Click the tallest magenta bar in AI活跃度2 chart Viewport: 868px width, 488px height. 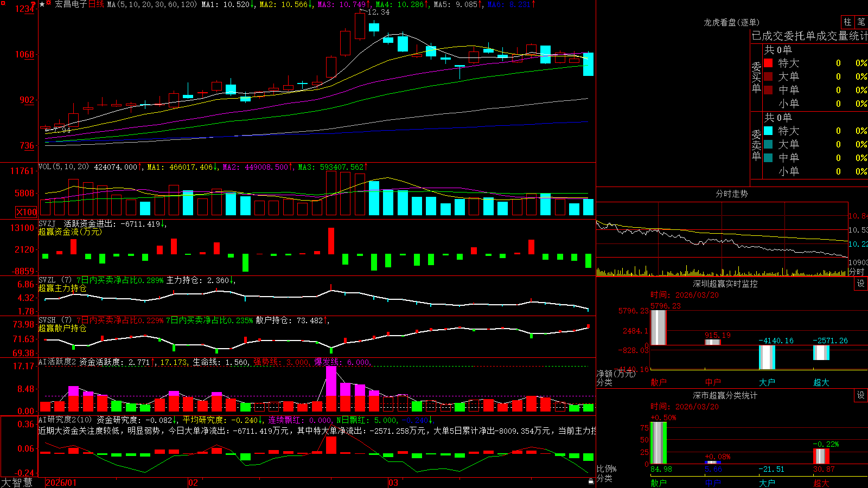click(x=331, y=381)
